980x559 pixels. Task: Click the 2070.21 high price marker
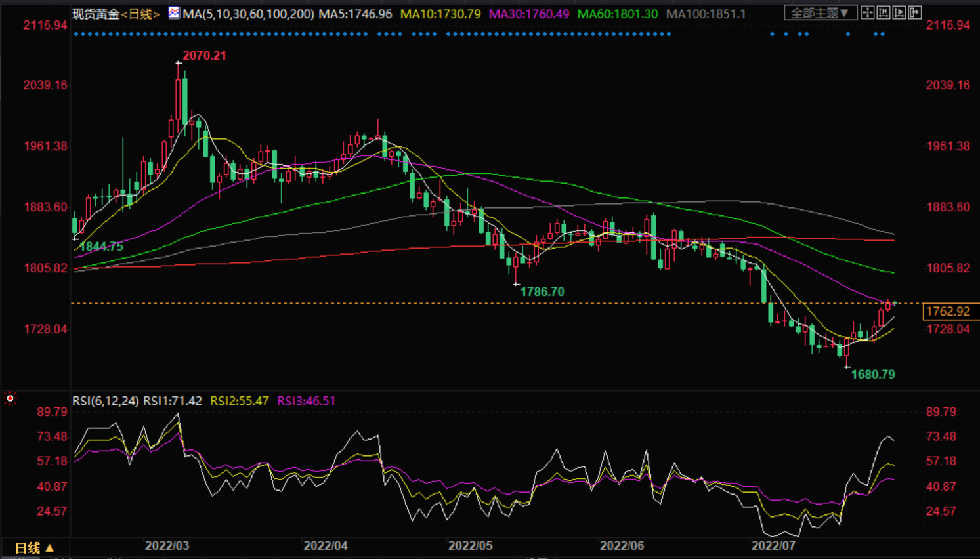coord(204,56)
